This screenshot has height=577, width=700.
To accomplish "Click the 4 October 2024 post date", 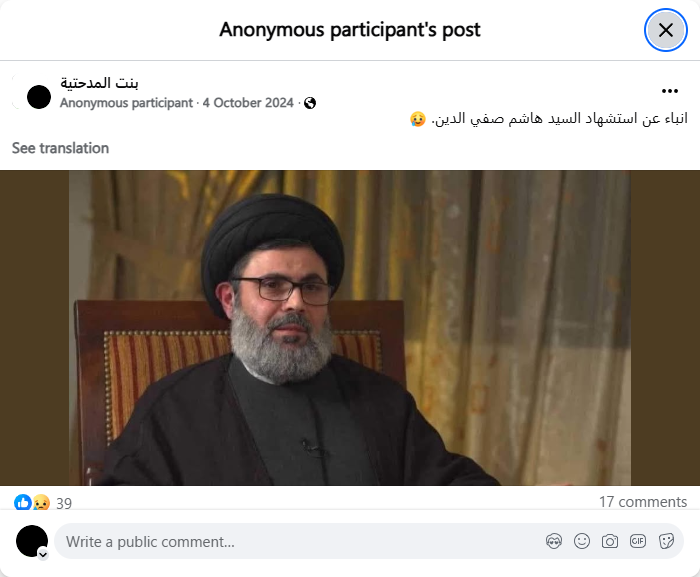I will coord(248,103).
